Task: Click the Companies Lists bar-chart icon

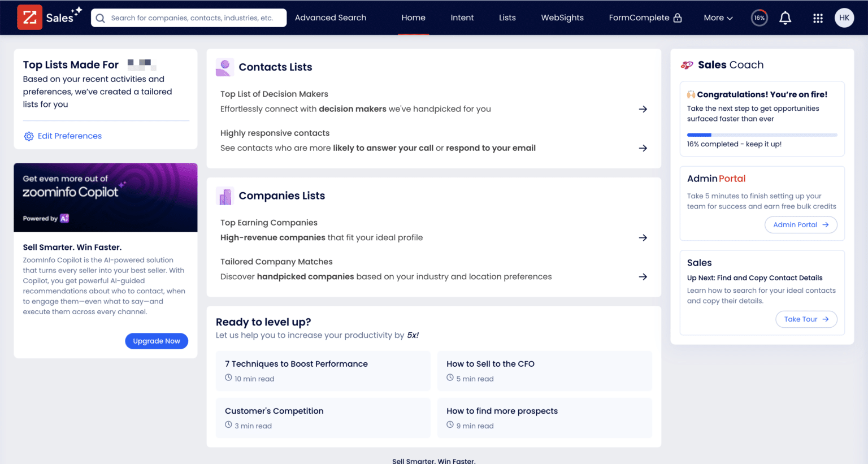Action: click(224, 196)
